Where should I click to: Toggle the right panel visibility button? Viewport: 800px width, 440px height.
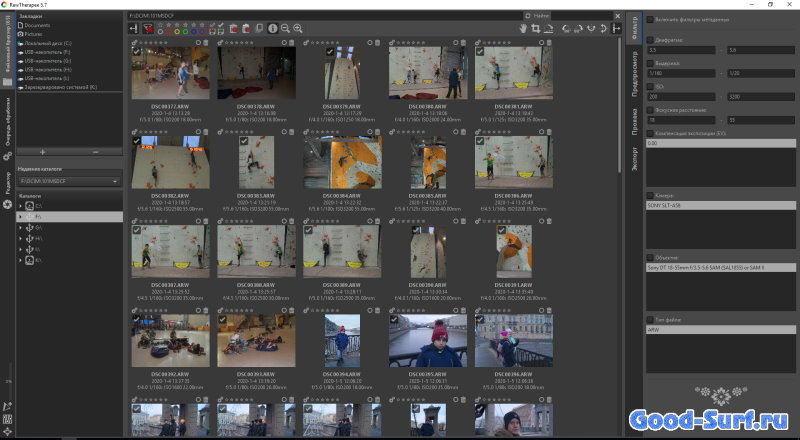tap(616, 29)
